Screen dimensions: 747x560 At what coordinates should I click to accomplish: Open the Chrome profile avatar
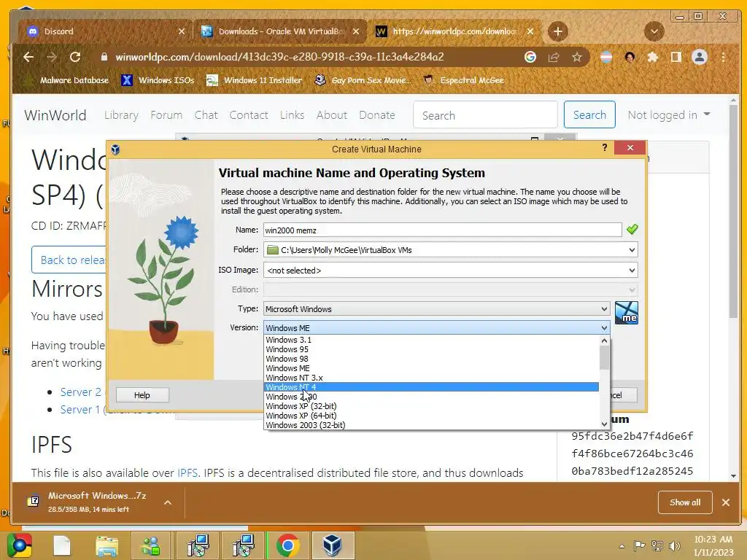[x=700, y=57]
